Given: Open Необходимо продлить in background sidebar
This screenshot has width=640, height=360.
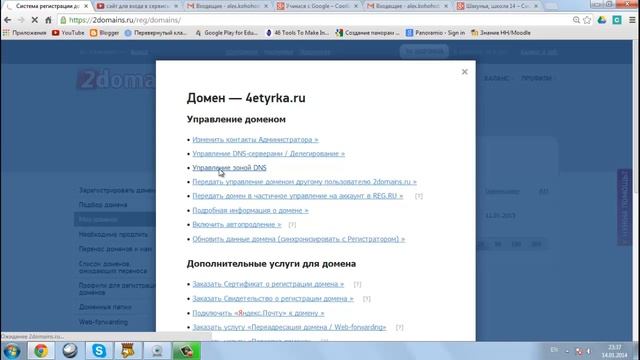Looking at the screenshot, I should 113,235.
